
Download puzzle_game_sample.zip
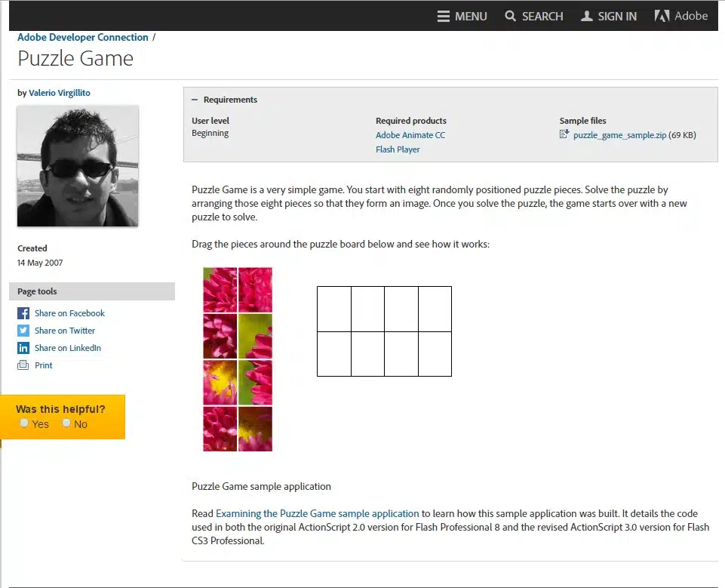[x=619, y=135]
